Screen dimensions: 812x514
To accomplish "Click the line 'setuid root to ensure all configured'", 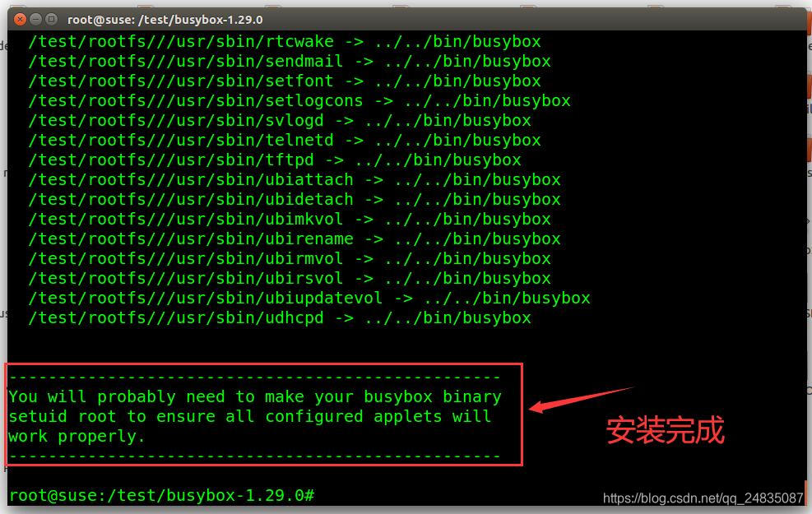I will coord(249,417).
